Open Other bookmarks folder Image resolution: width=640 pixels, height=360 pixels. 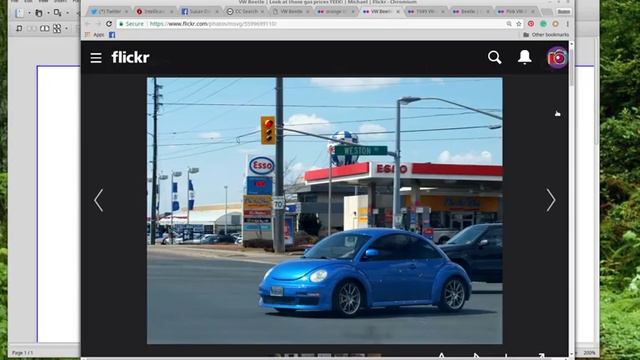[546, 35]
